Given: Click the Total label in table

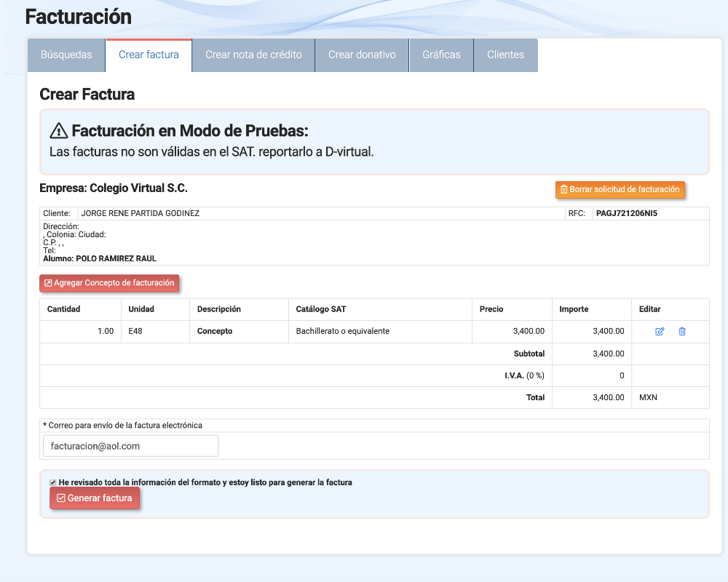Looking at the screenshot, I should click(535, 398).
